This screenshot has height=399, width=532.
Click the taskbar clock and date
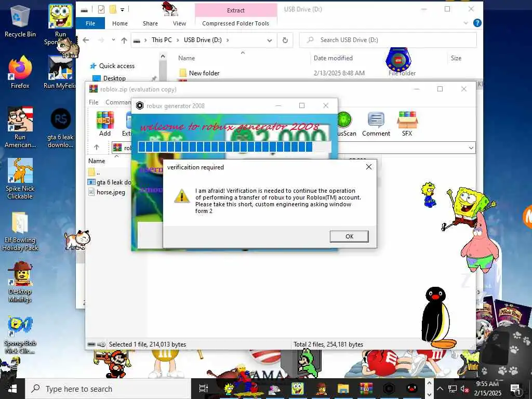click(x=487, y=389)
